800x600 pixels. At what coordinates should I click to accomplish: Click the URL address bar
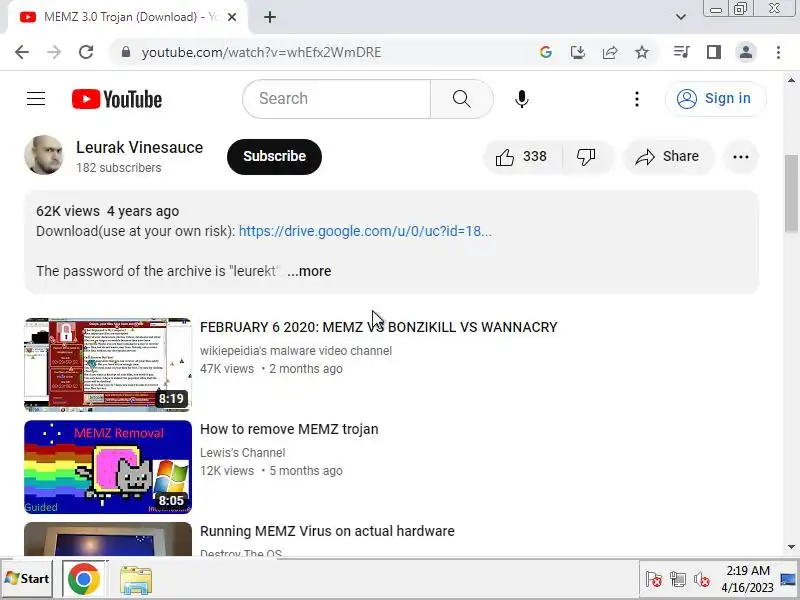click(x=327, y=52)
